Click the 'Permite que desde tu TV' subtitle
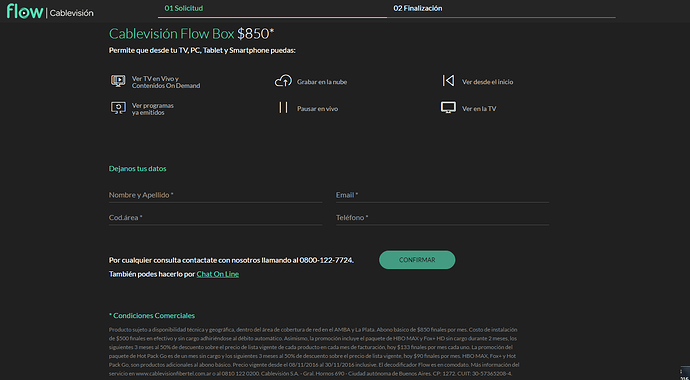The width and height of the screenshot is (690, 380). (202, 51)
